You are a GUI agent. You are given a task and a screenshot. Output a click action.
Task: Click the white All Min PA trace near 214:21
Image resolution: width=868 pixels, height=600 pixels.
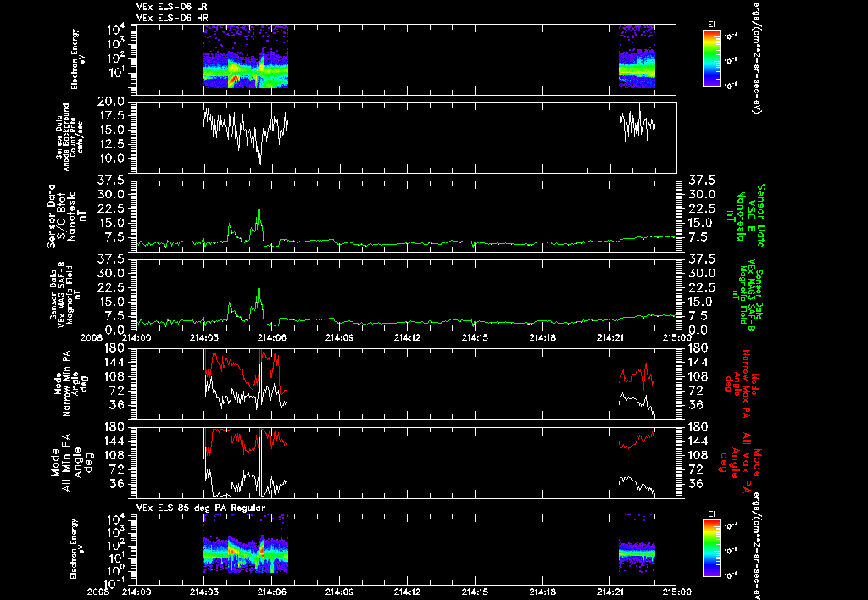[637, 483]
